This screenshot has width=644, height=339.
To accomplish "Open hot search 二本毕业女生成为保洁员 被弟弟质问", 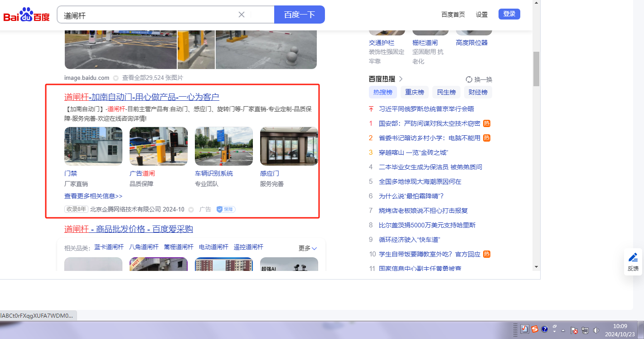I will click(431, 167).
